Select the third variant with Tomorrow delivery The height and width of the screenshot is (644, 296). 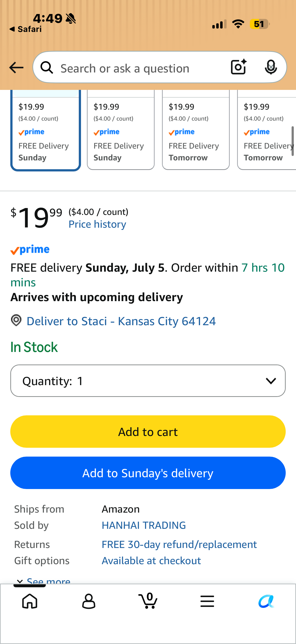coord(196,130)
